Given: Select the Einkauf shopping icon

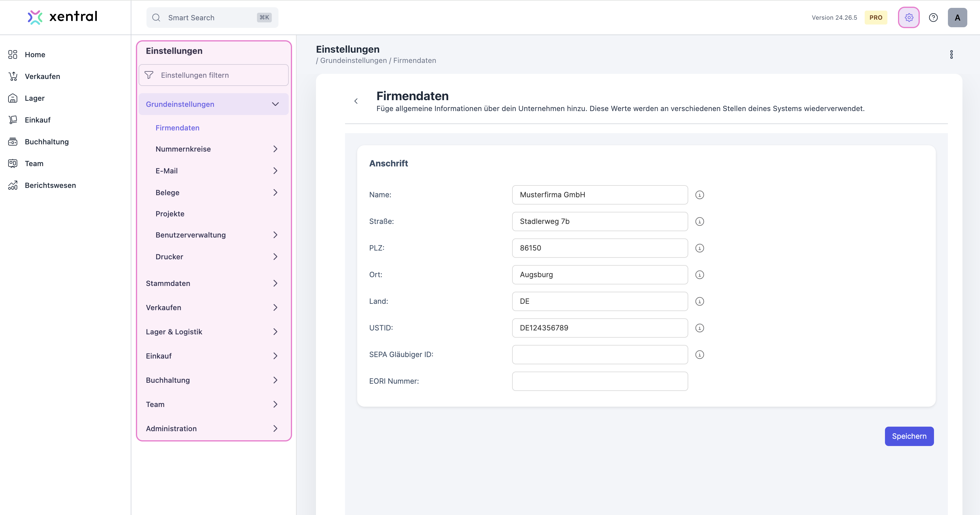Looking at the screenshot, I should (12, 120).
